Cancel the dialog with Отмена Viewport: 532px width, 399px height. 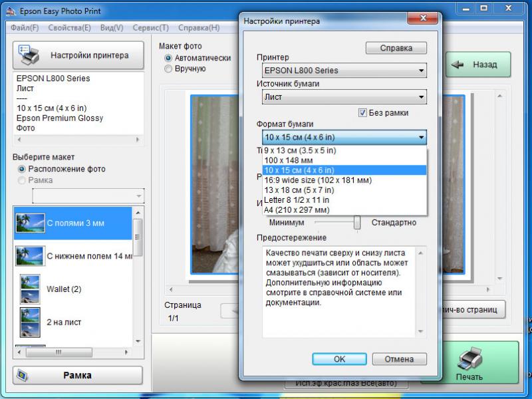tap(400, 359)
